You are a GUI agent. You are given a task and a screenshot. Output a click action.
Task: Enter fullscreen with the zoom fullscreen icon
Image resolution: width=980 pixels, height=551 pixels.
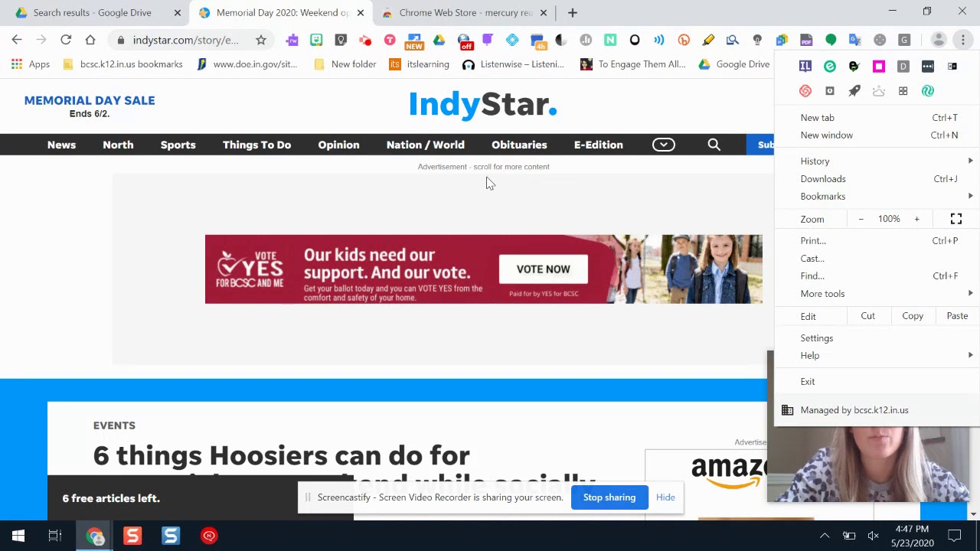[x=956, y=219]
